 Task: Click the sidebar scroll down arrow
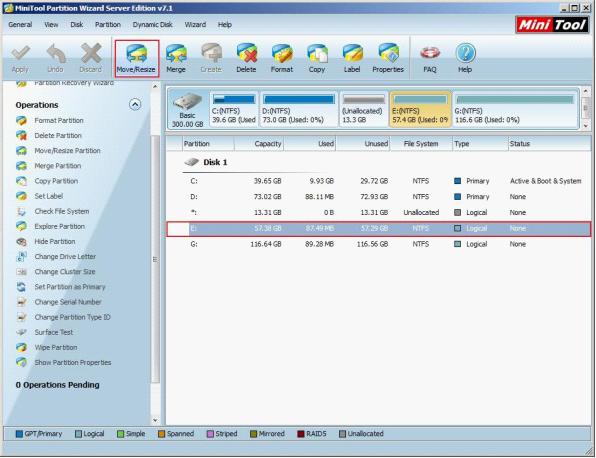pos(155,420)
